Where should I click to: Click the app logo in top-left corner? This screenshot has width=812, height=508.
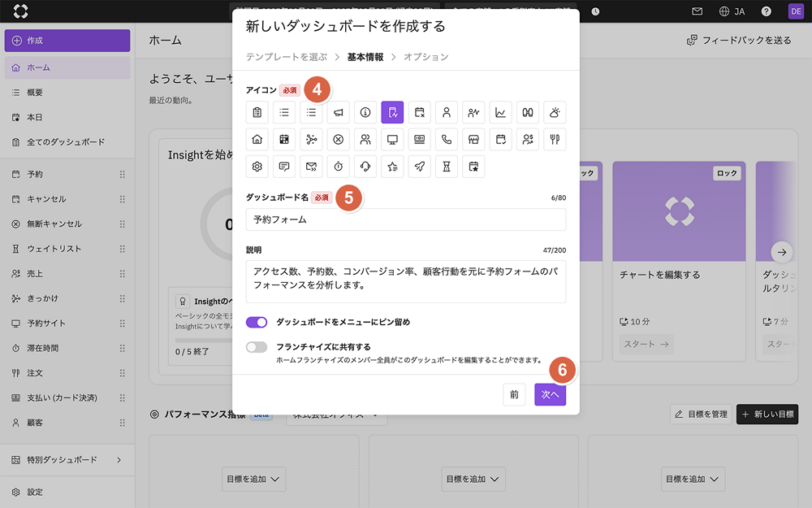click(x=20, y=11)
